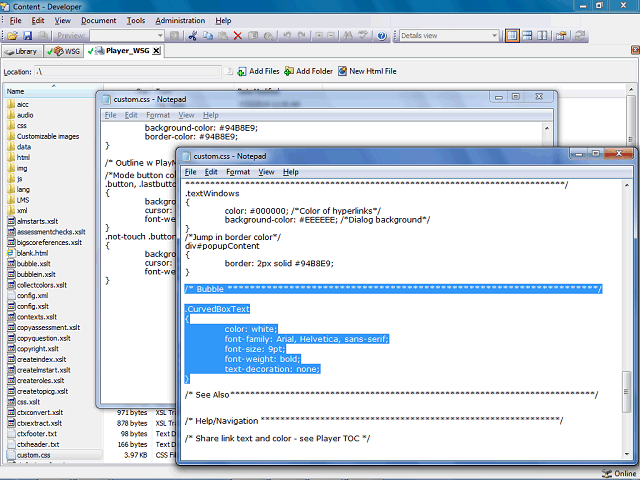The height and width of the screenshot is (480, 640).
Task: Click the Copy icon in toolbar
Action: (208, 36)
